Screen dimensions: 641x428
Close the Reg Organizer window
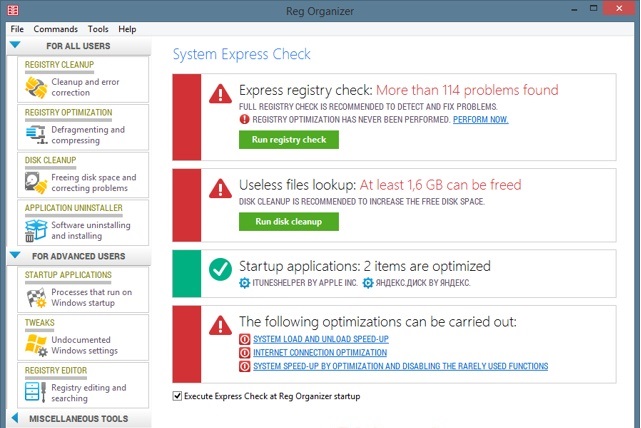pos(619,8)
